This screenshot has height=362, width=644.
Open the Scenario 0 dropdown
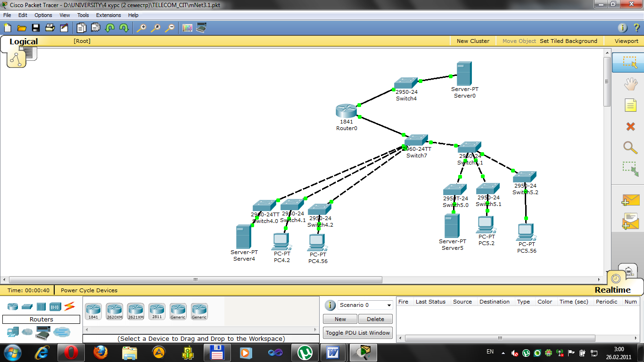click(x=365, y=305)
